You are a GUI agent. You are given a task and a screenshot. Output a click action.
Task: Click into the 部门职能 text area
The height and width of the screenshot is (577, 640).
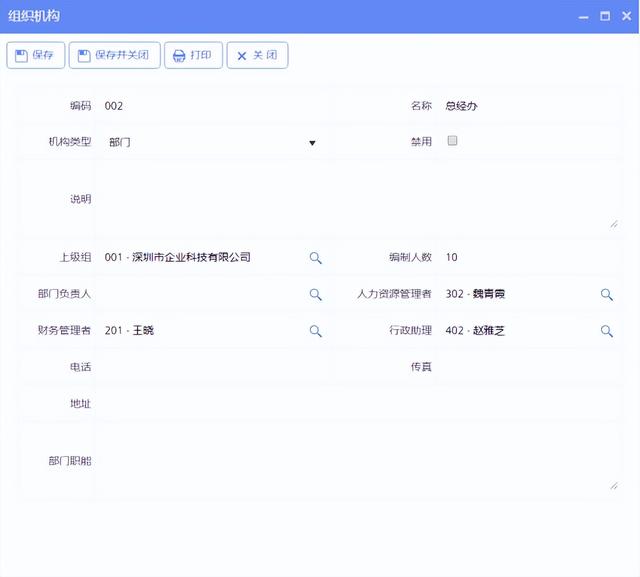[358, 461]
